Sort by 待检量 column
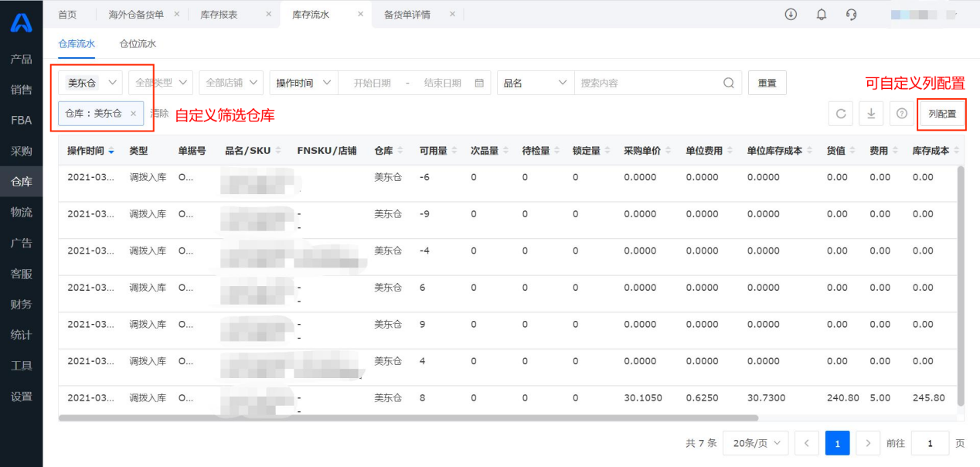980x467 pixels. click(x=556, y=151)
